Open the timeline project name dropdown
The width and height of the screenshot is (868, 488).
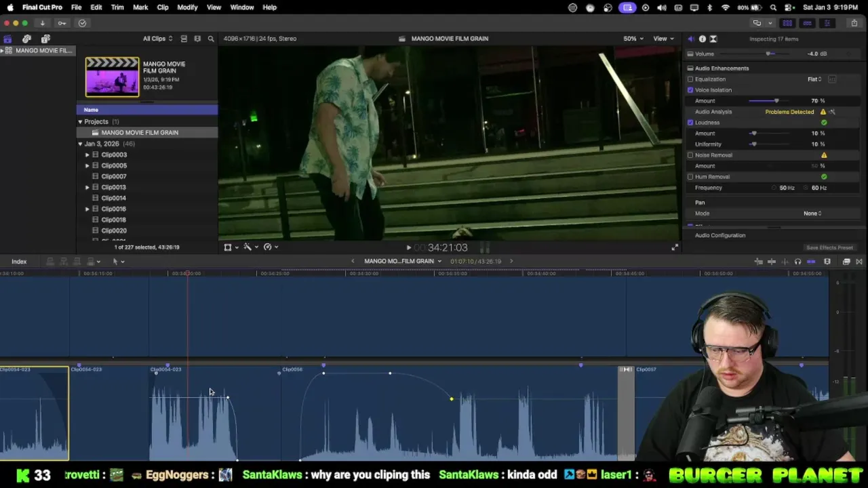pyautogui.click(x=403, y=262)
